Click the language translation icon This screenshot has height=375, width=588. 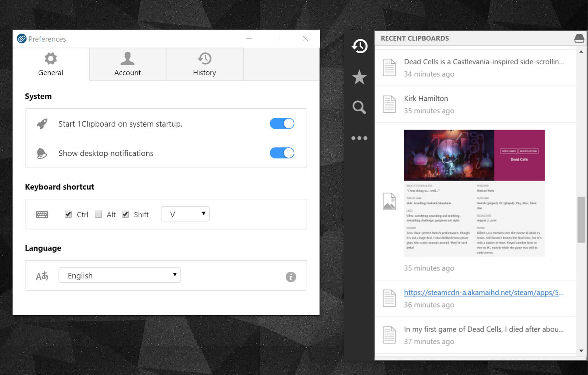click(x=42, y=276)
